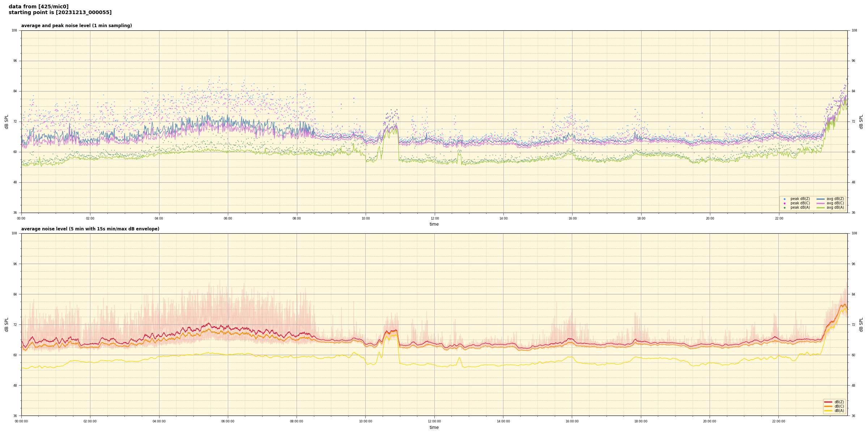This screenshot has width=868, height=434.
Task: Click the 06:00:00 tick on bottom chart axis
Action: (x=228, y=421)
